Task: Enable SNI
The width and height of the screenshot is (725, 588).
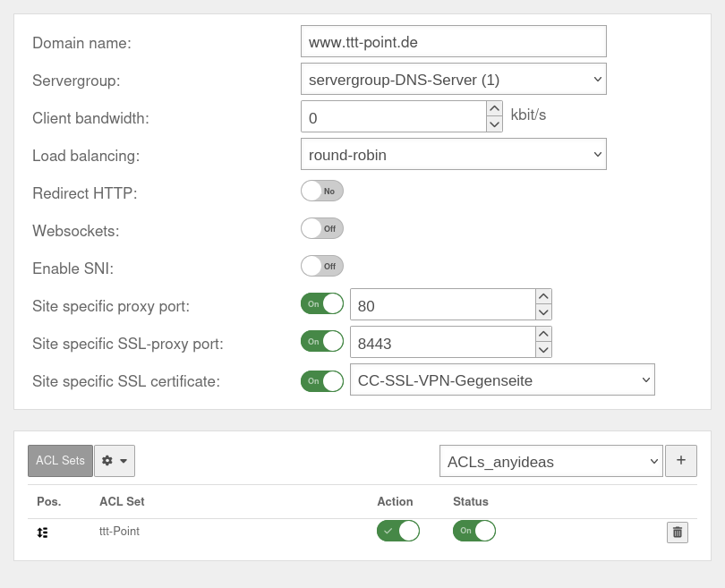Action: [321, 266]
